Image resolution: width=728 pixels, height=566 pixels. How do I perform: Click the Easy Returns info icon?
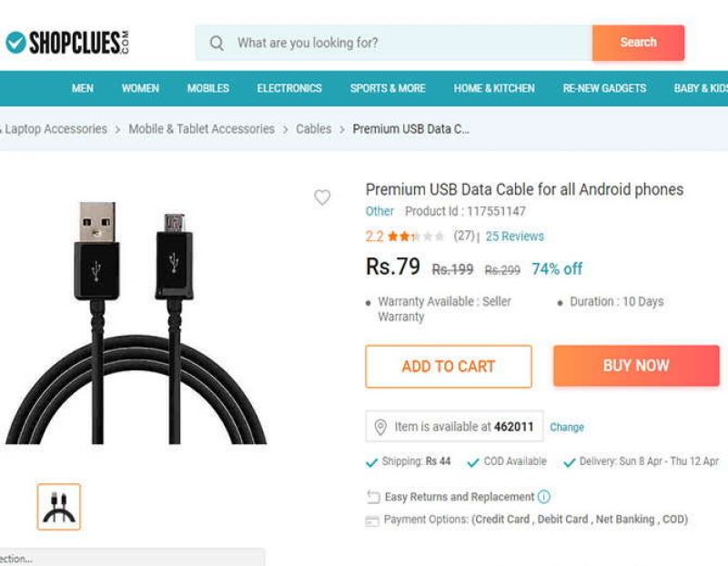[544, 497]
